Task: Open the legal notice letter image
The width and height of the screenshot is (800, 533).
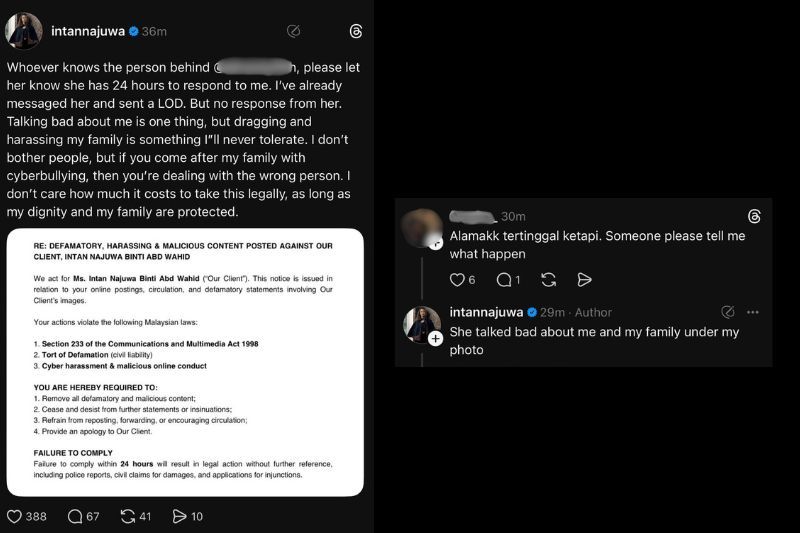Action: tap(185, 362)
